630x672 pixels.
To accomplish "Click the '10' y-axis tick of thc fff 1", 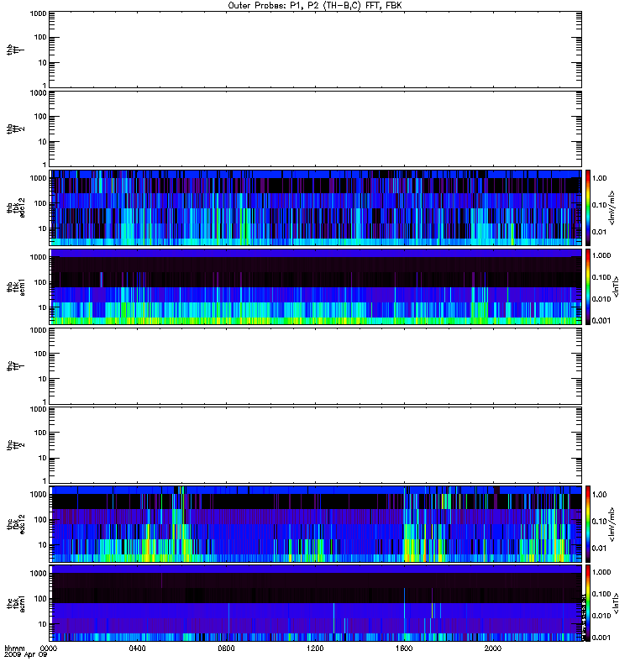I will [43, 380].
